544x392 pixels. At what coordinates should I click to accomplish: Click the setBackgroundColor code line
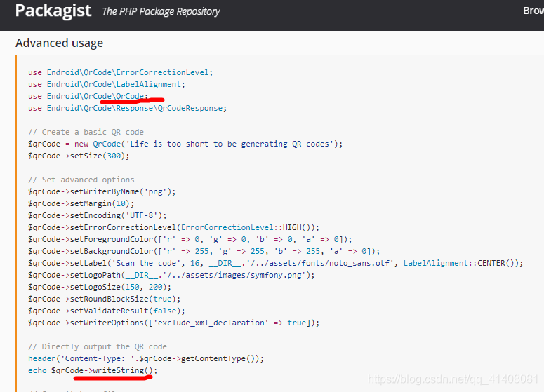[x=204, y=251]
